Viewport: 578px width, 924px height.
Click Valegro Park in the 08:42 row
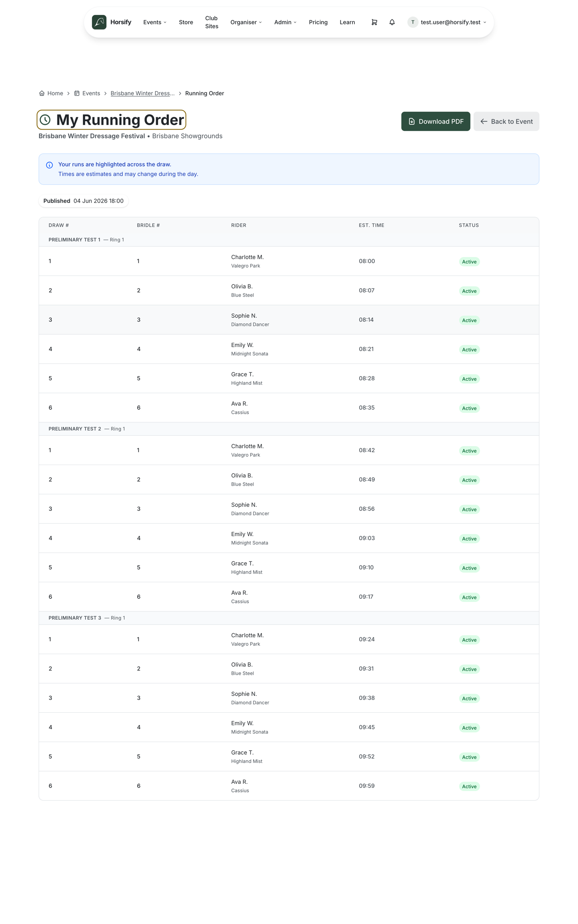click(246, 455)
